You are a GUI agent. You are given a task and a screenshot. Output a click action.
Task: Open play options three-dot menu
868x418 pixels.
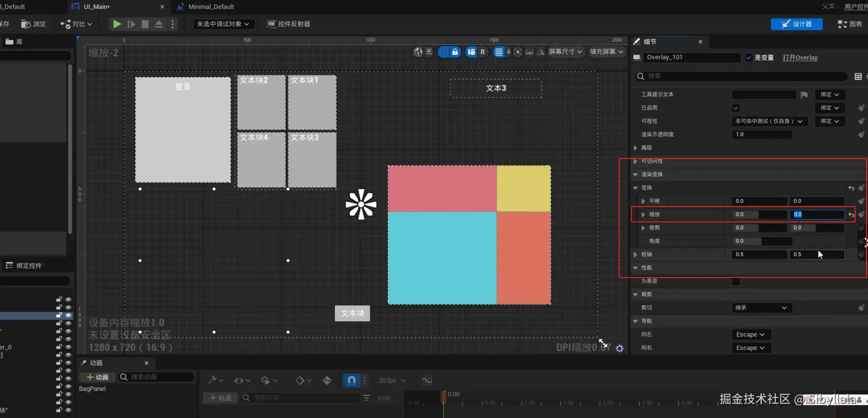pos(173,24)
